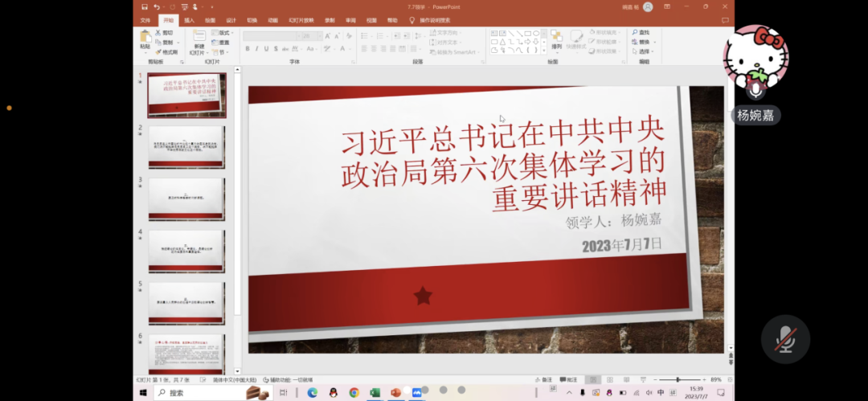This screenshot has height=401, width=868.
Task: Increase font size with the larger A icon
Action: 328,35
